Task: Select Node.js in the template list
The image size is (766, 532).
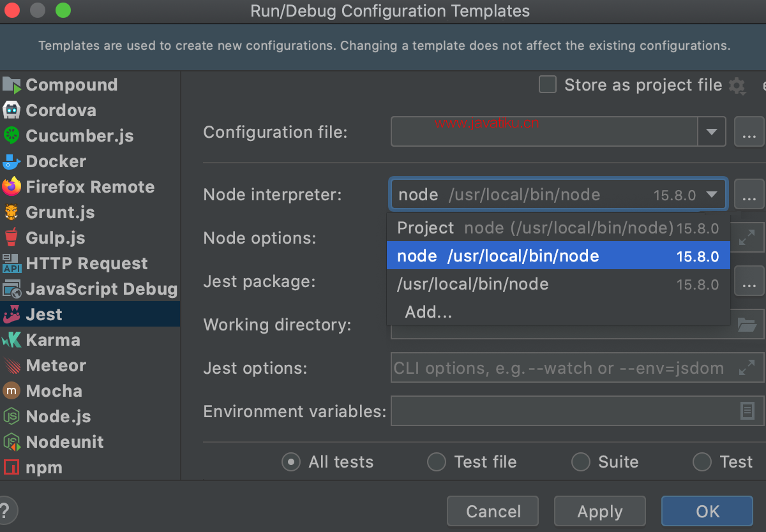Action: pyautogui.click(x=90, y=417)
